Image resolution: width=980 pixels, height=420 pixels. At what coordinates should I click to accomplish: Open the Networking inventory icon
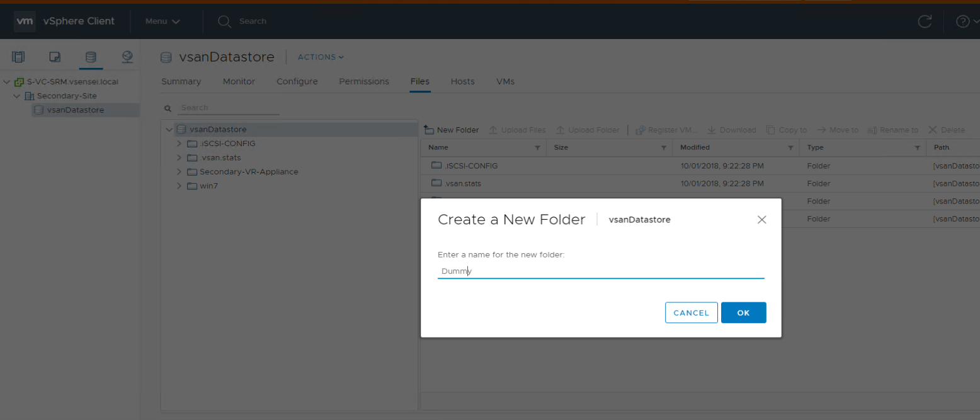point(127,57)
